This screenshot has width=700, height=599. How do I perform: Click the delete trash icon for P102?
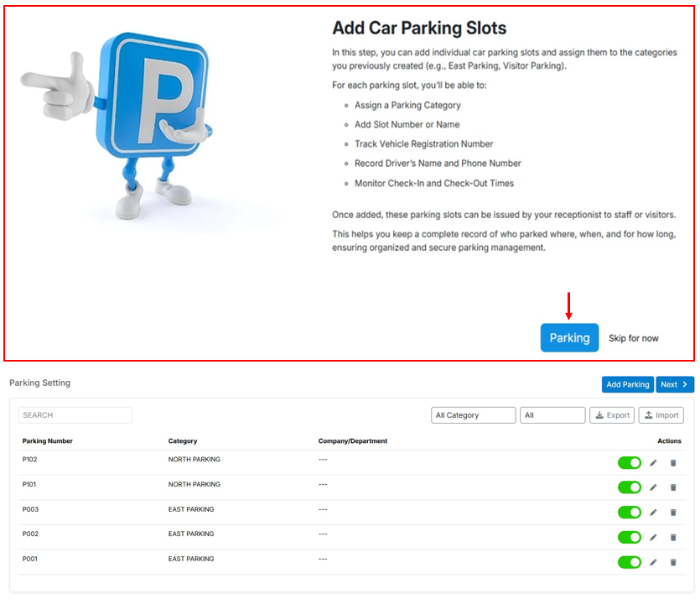pos(672,463)
